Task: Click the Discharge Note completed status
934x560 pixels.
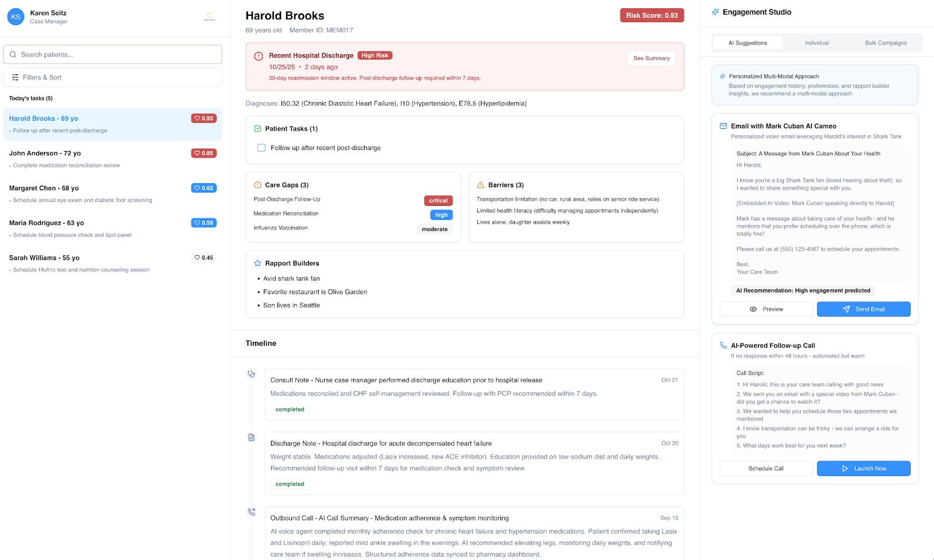Action: coord(290,484)
